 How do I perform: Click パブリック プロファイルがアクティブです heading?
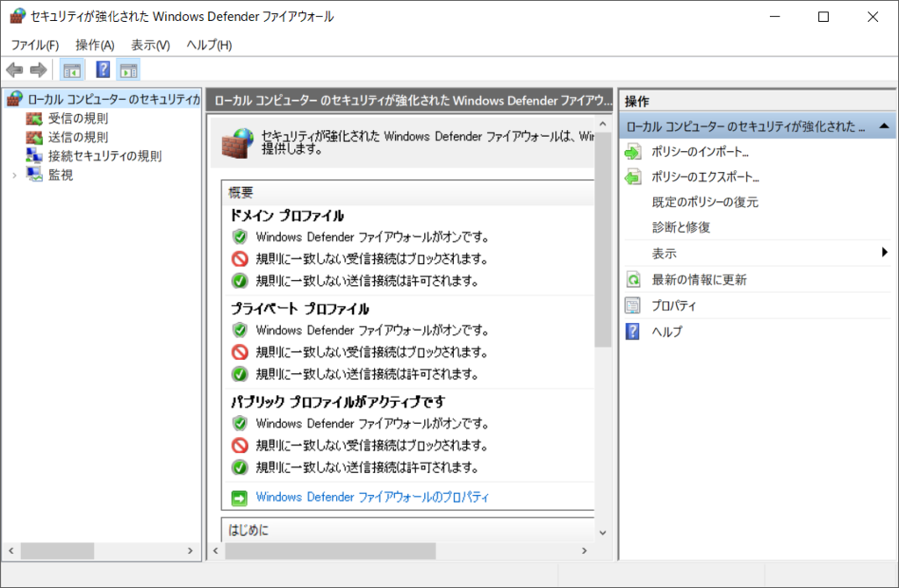tap(338, 402)
